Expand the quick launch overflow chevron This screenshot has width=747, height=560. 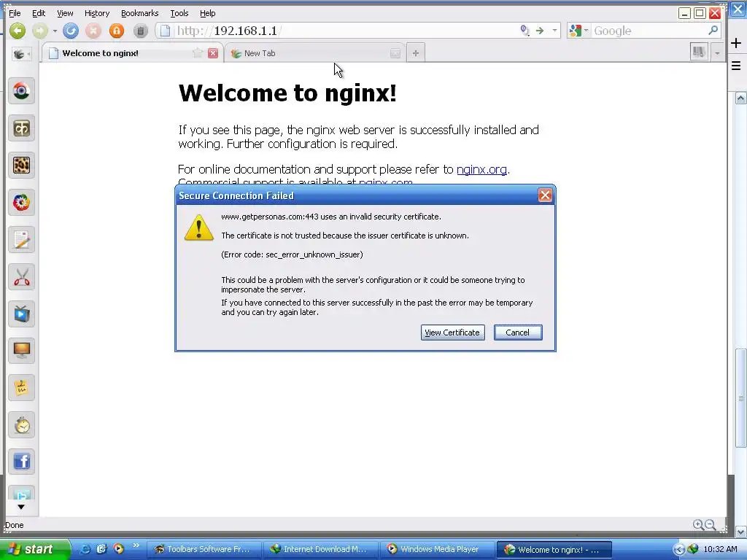click(x=136, y=545)
